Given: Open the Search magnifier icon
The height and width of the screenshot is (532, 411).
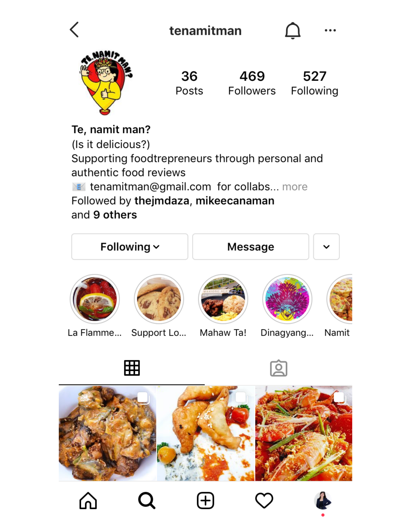Looking at the screenshot, I should pyautogui.click(x=147, y=501).
